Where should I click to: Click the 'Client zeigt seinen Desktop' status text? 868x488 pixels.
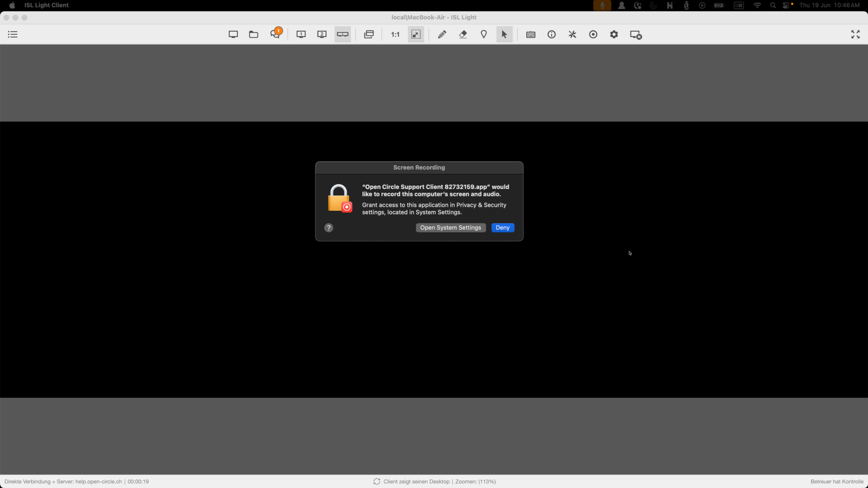[x=416, y=481]
